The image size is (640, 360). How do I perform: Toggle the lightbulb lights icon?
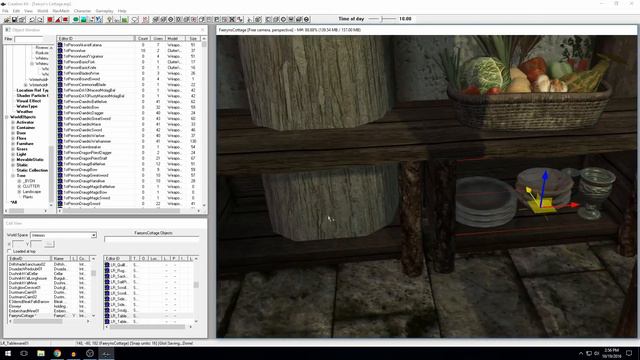click(x=109, y=19)
